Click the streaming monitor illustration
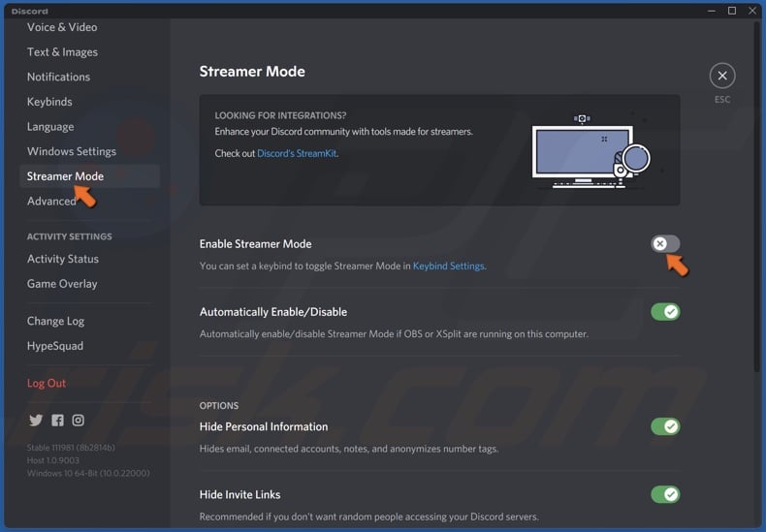The image size is (766, 532). [591, 152]
